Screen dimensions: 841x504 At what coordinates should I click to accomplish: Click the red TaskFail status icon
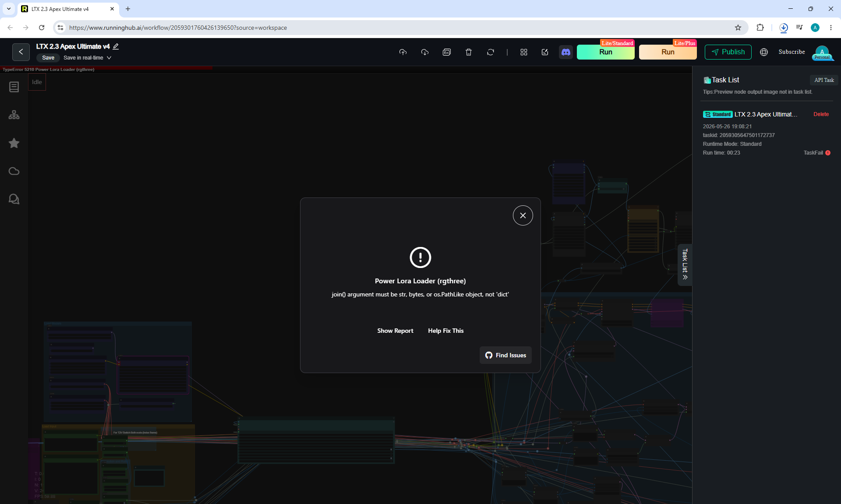pos(828,153)
